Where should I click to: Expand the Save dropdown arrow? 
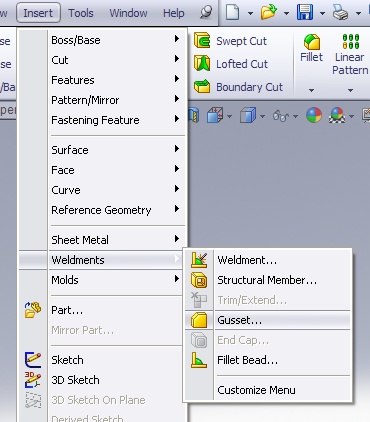(x=322, y=14)
